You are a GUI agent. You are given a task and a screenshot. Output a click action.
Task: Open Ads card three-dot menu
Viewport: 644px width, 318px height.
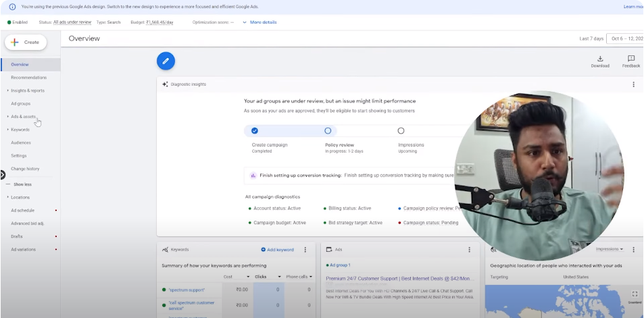(469, 250)
